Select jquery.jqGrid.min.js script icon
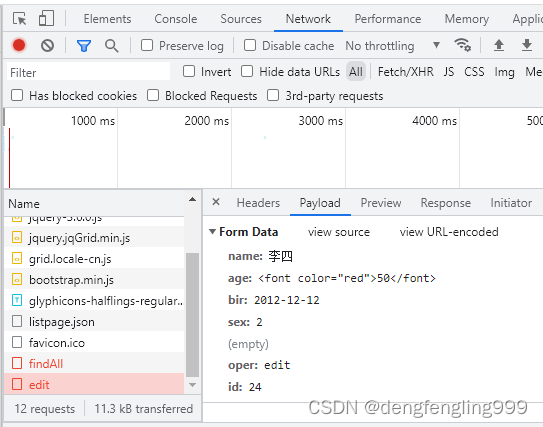 click(x=17, y=238)
